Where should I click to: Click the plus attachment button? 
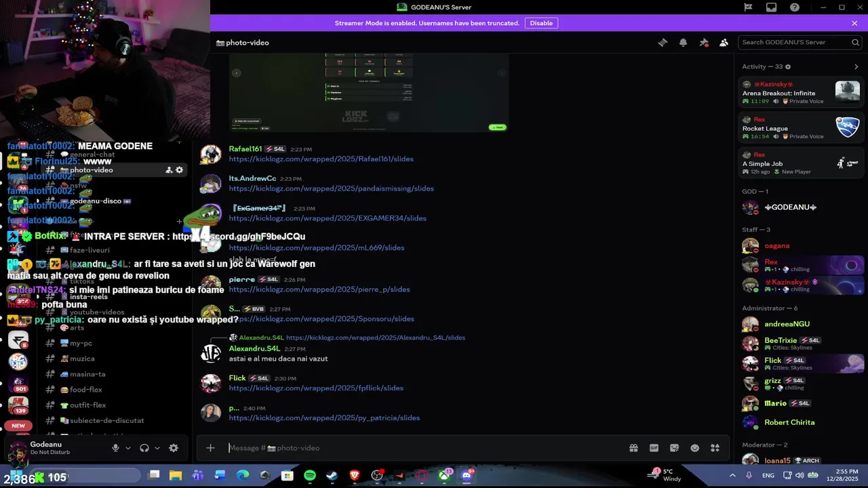tap(210, 448)
